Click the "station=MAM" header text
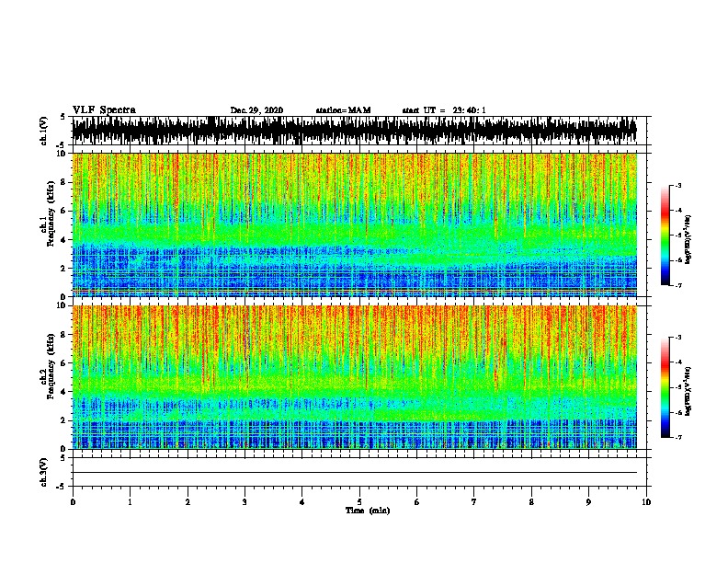This screenshot has width=728, height=563. pyautogui.click(x=343, y=110)
